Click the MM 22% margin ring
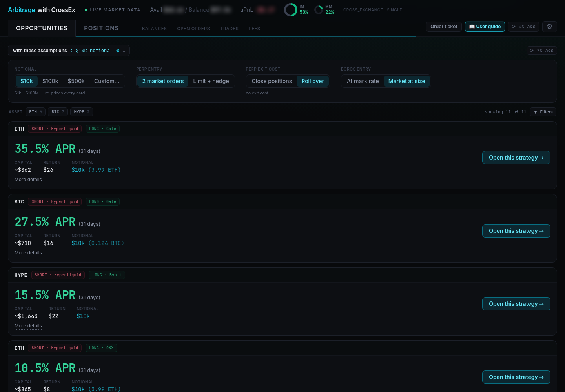The image size is (565, 392). pyautogui.click(x=319, y=10)
